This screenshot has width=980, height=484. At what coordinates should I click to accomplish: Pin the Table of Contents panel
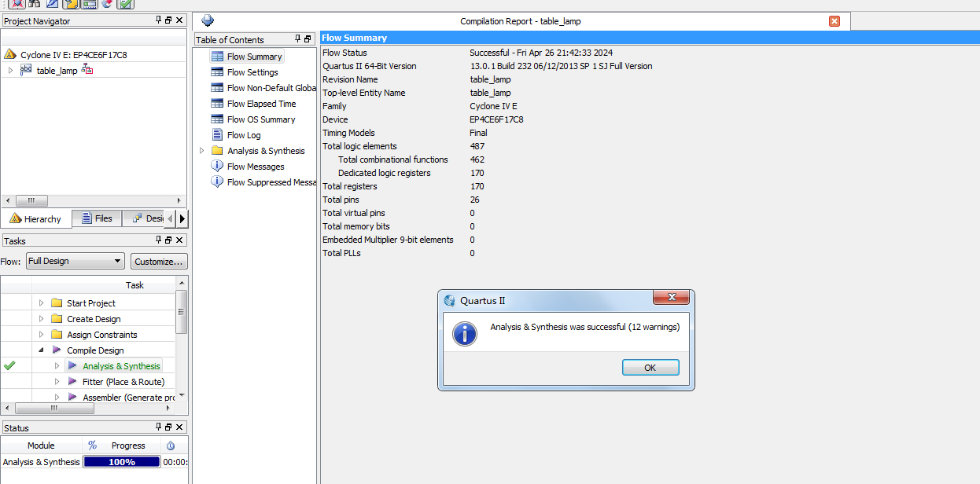pos(297,38)
